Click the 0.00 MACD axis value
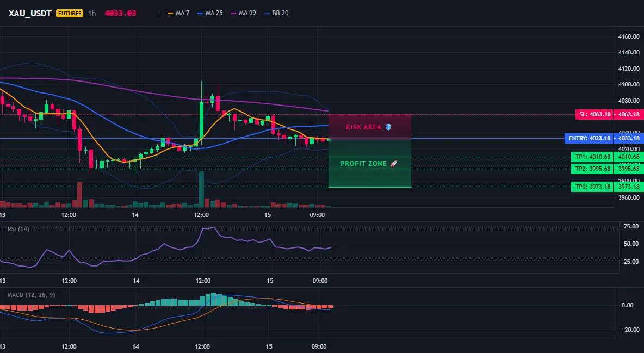Screen dimensions: 644x353 click(627, 305)
